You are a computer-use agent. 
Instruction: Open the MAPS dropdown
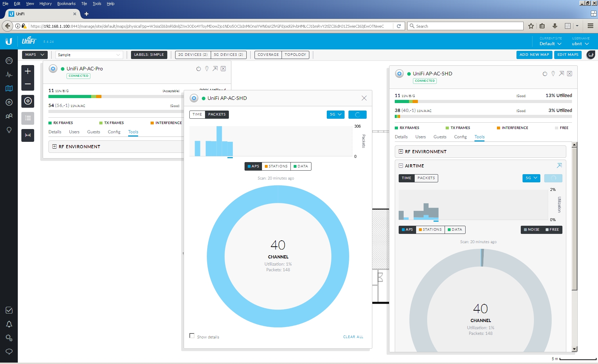click(35, 55)
